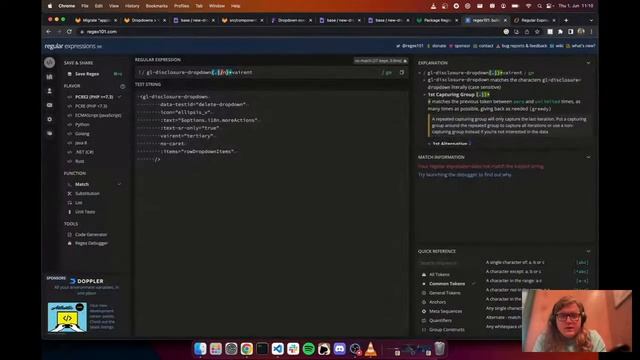
Task: Click the Doppler sponsor logo
Action: click(x=87, y=281)
